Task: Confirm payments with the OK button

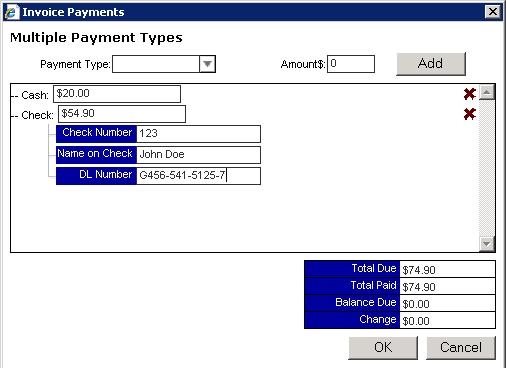Action: [x=383, y=348]
